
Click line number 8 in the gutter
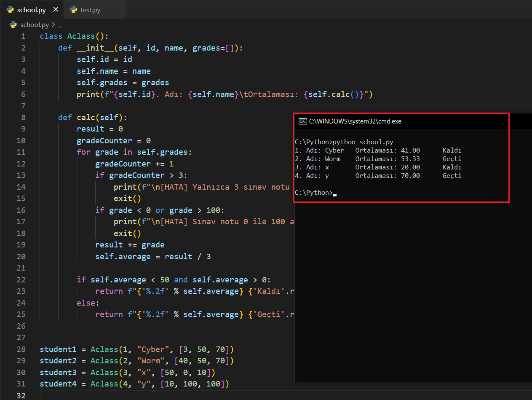pyautogui.click(x=23, y=117)
